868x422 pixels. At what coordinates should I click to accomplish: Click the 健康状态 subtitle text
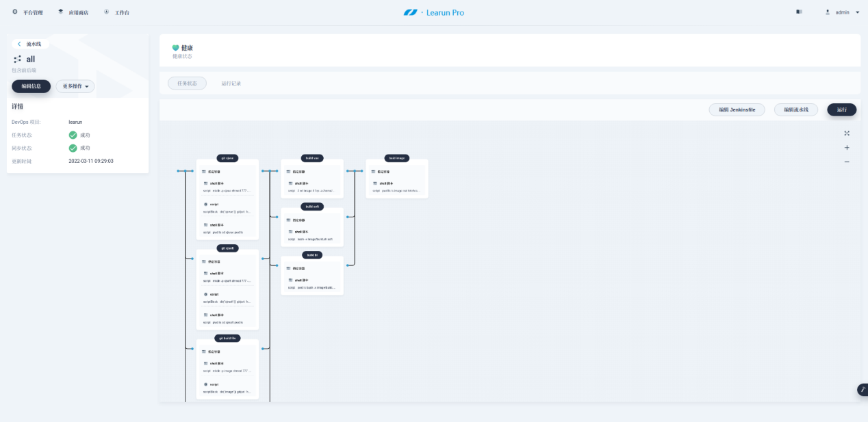[x=182, y=56]
